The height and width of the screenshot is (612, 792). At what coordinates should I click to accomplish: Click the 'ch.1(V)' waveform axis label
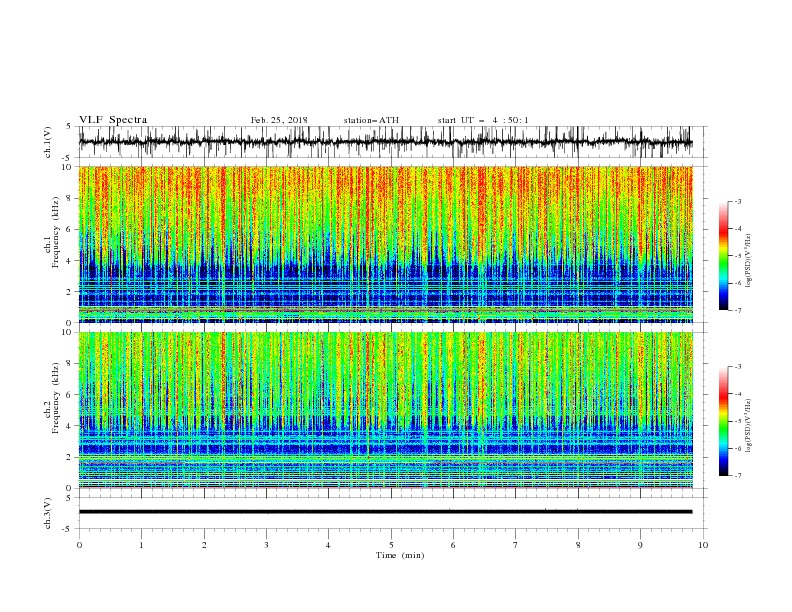48,142
